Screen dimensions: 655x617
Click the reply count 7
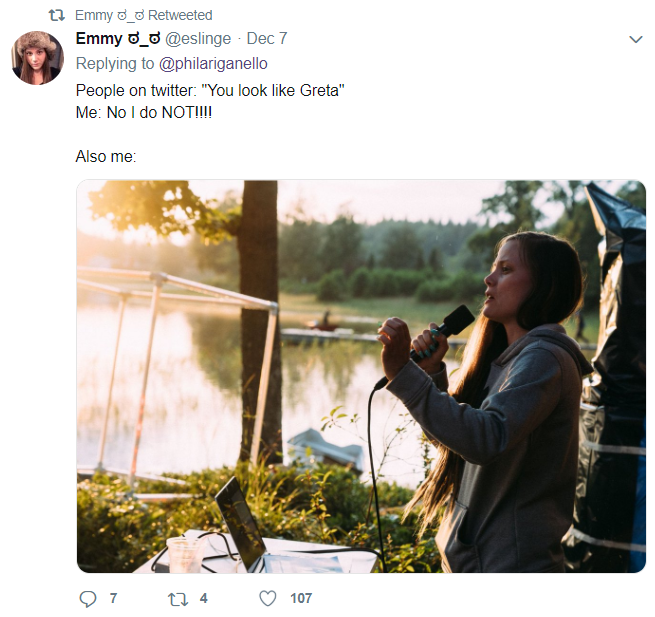[113, 598]
